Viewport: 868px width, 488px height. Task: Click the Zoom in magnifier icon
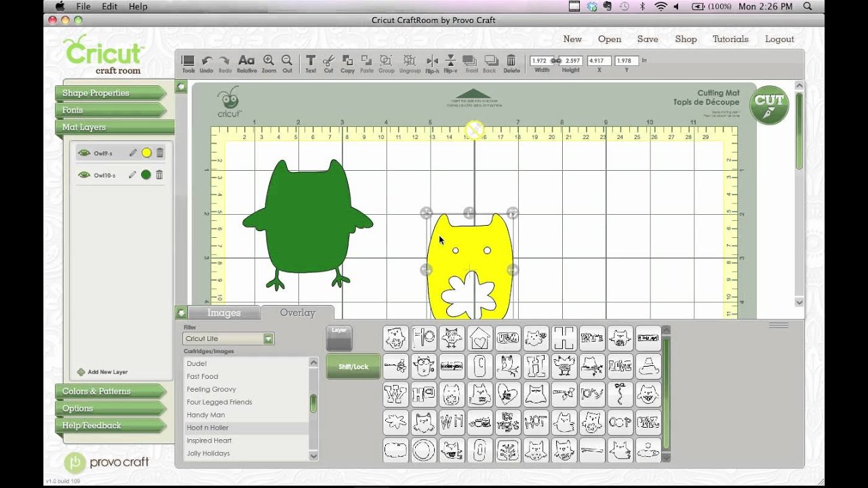269,62
